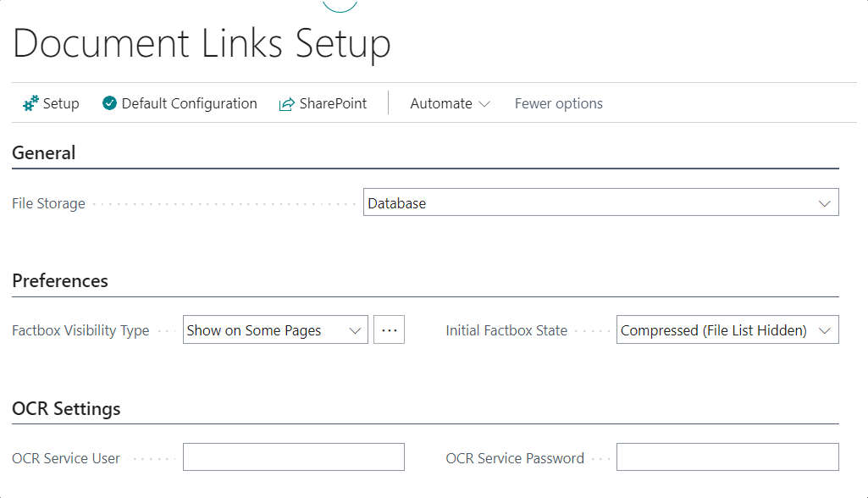Click the General section heading

point(43,152)
